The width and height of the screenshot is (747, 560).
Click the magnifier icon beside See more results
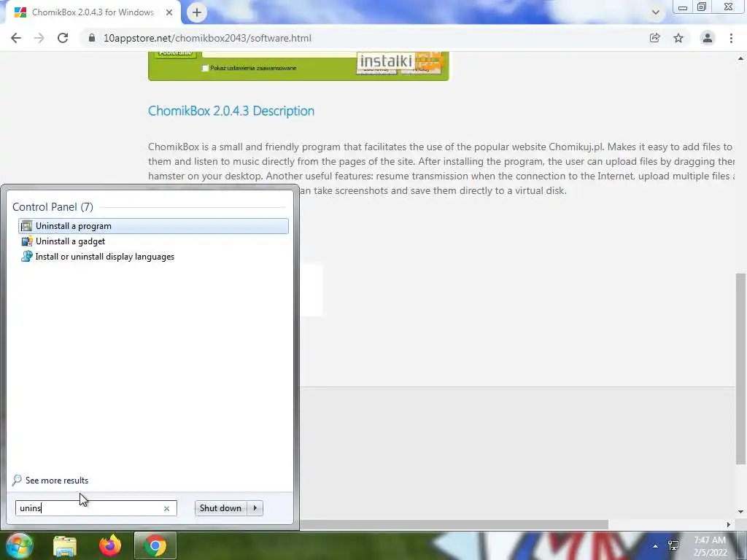coord(18,480)
